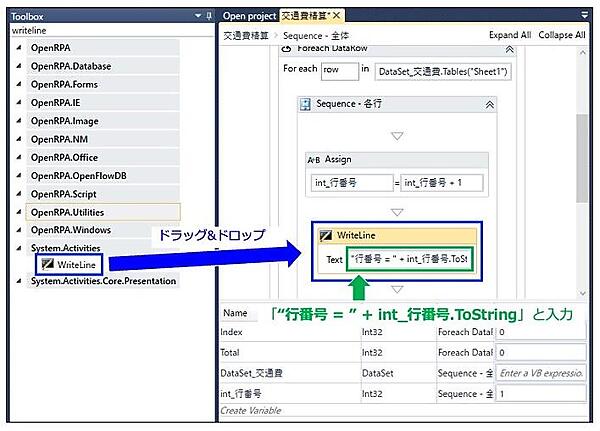
Task: Click the Sequence - 全体 breadcrumb
Action: 316,36
